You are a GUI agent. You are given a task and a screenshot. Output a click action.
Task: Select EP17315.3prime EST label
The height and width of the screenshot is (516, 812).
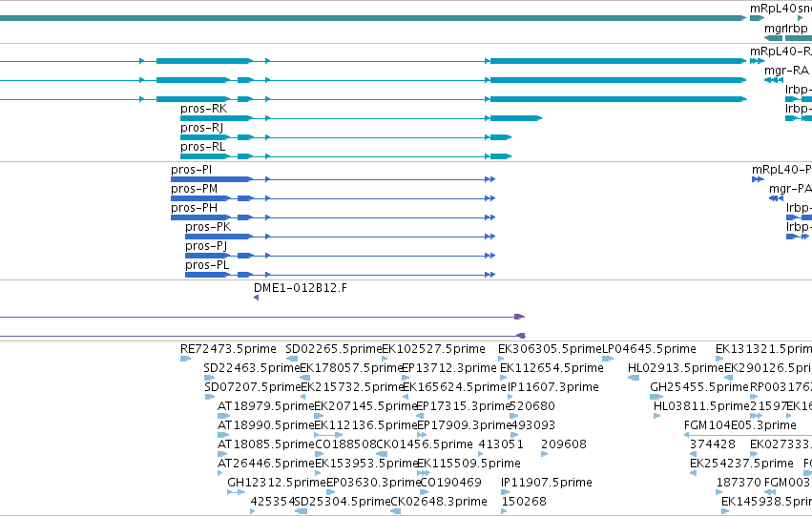463,407
